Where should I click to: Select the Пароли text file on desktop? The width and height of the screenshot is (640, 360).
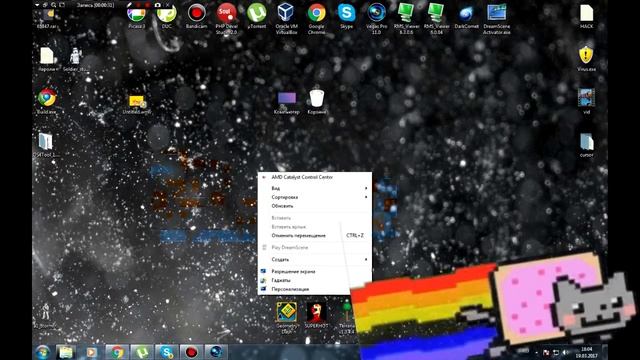click(x=47, y=59)
